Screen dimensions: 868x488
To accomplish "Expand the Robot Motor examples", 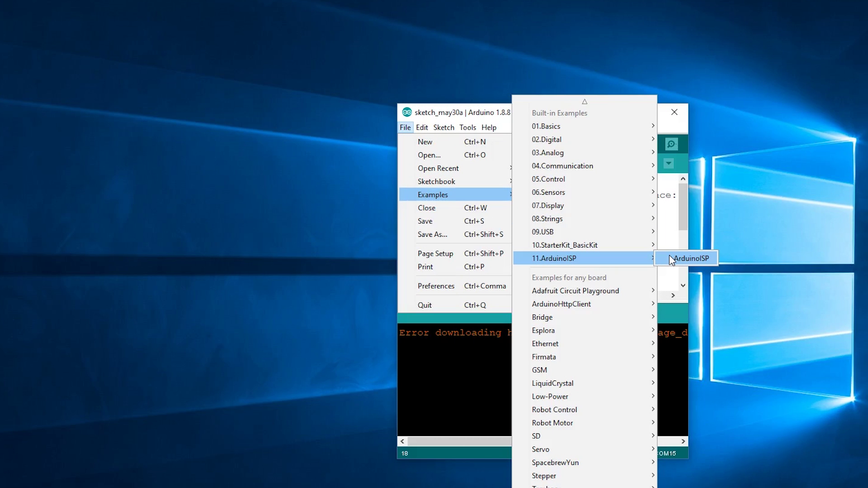I will [x=585, y=422].
